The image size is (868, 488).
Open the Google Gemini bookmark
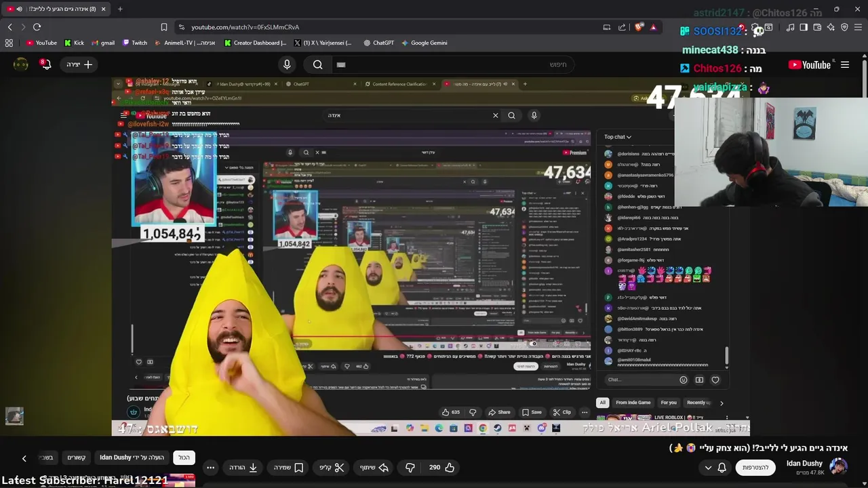425,43
